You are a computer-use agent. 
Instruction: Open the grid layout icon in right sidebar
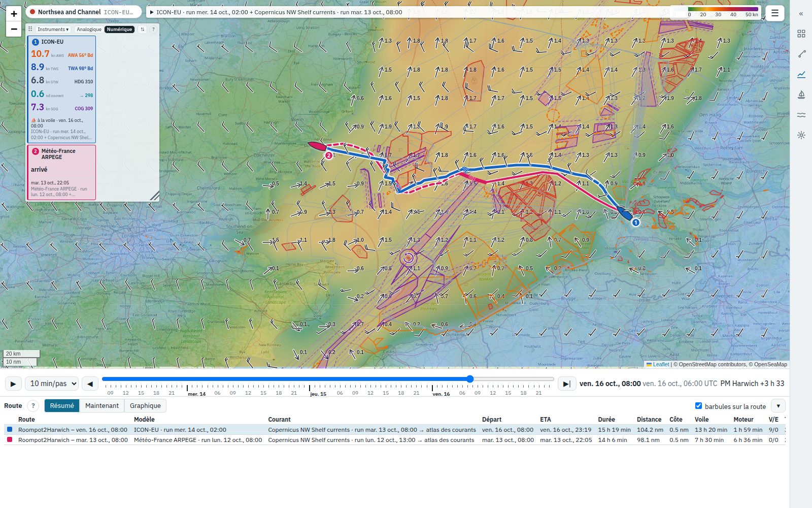[801, 34]
